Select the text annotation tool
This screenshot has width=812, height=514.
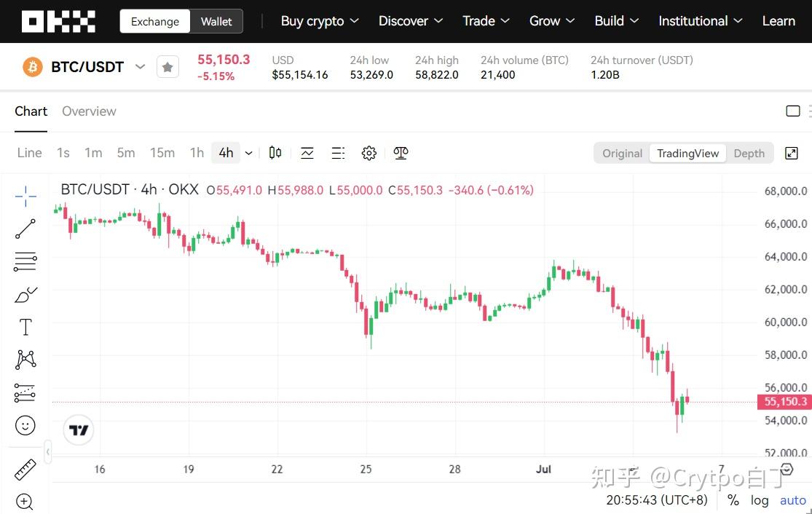pyautogui.click(x=25, y=327)
